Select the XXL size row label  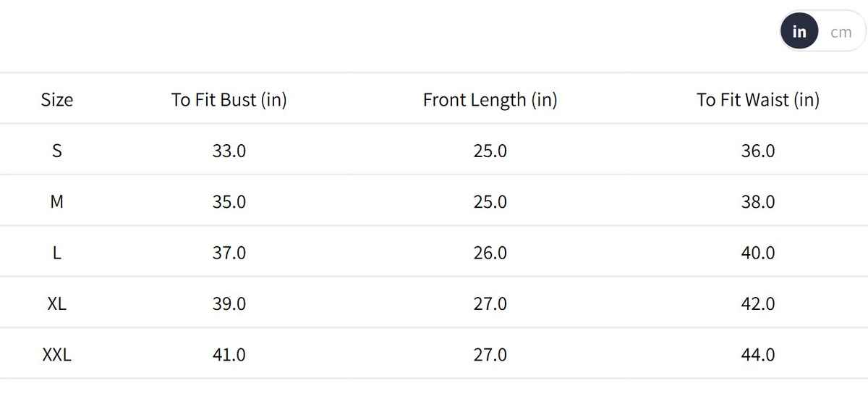click(56, 356)
